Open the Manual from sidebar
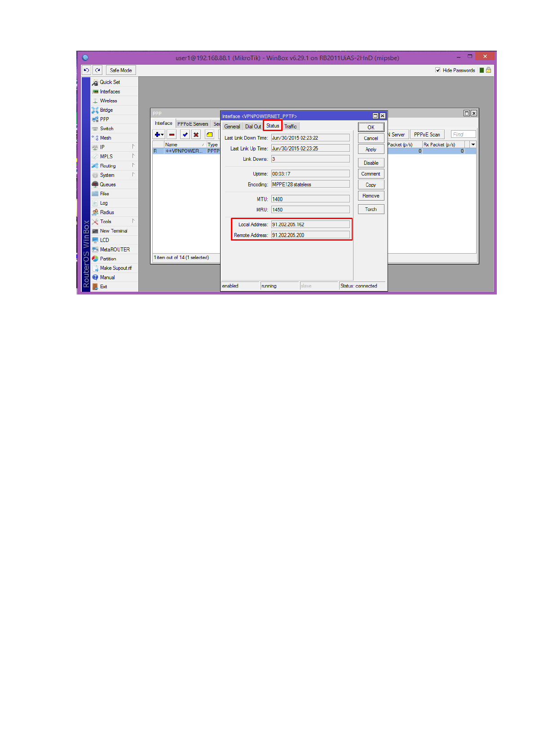This screenshot has width=535, height=756. 107,277
